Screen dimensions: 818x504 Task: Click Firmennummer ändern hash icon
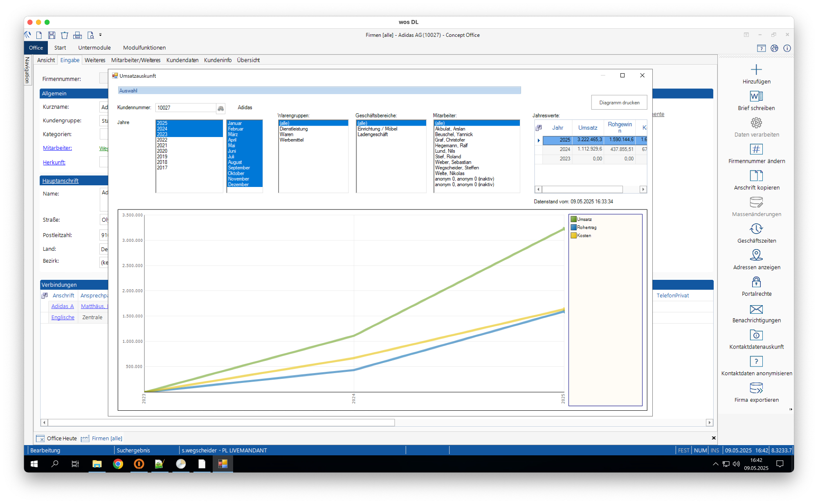[756, 149]
